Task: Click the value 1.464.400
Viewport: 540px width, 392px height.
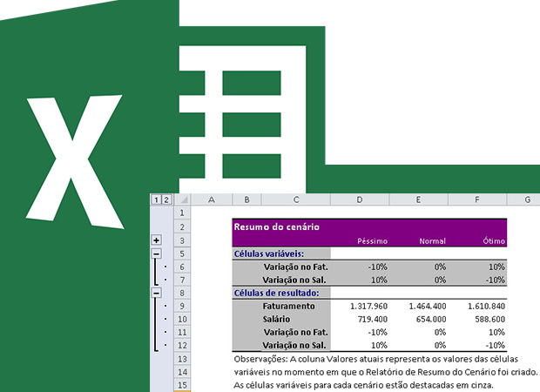Action: point(428,307)
